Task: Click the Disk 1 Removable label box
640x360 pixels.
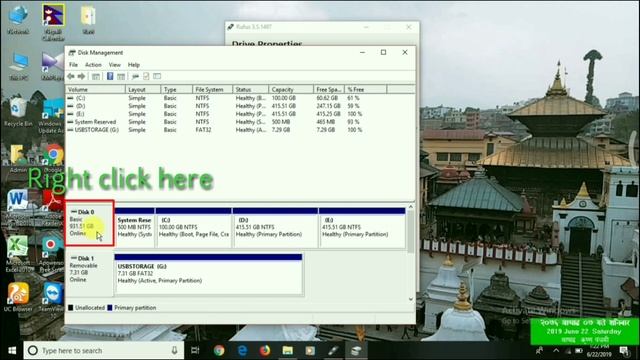Action: tap(89, 273)
